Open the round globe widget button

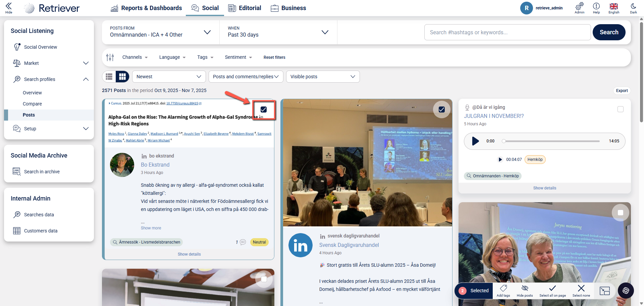coord(626,291)
